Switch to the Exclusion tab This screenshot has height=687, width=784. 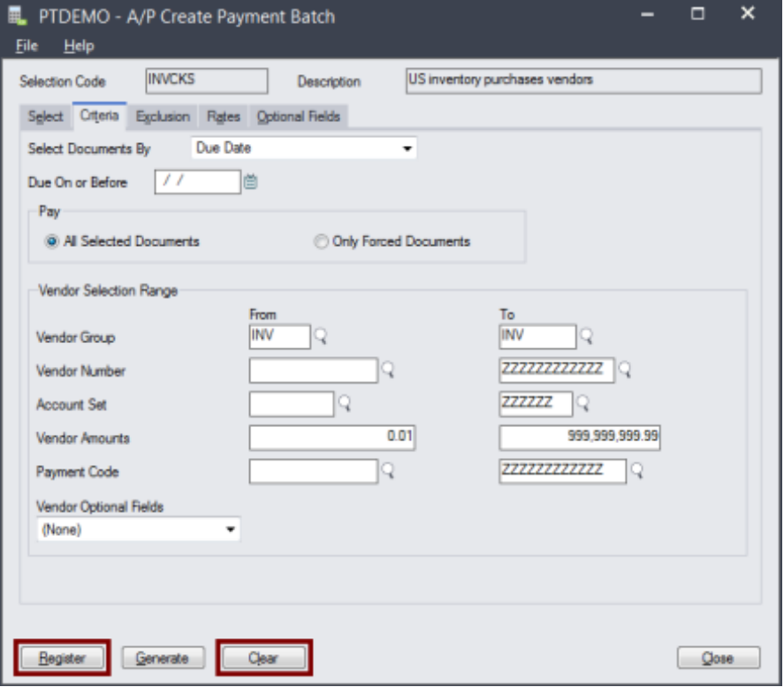coord(163,117)
